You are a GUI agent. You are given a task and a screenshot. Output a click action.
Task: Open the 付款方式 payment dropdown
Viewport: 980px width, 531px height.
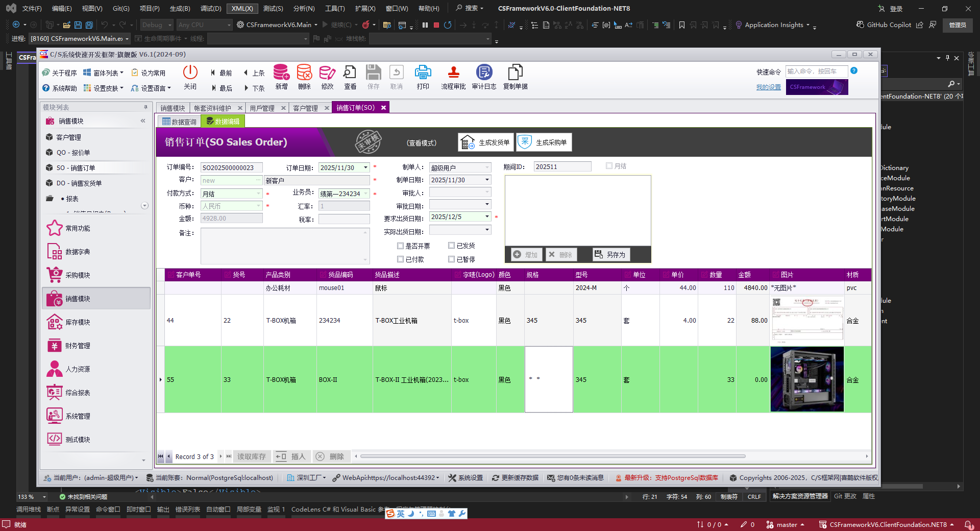[258, 194]
